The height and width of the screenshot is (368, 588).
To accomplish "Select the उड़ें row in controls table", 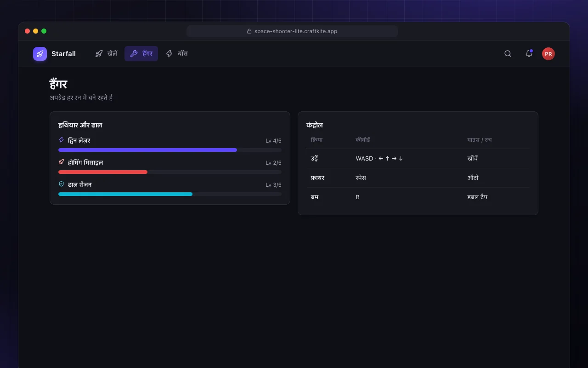I will pyautogui.click(x=418, y=158).
